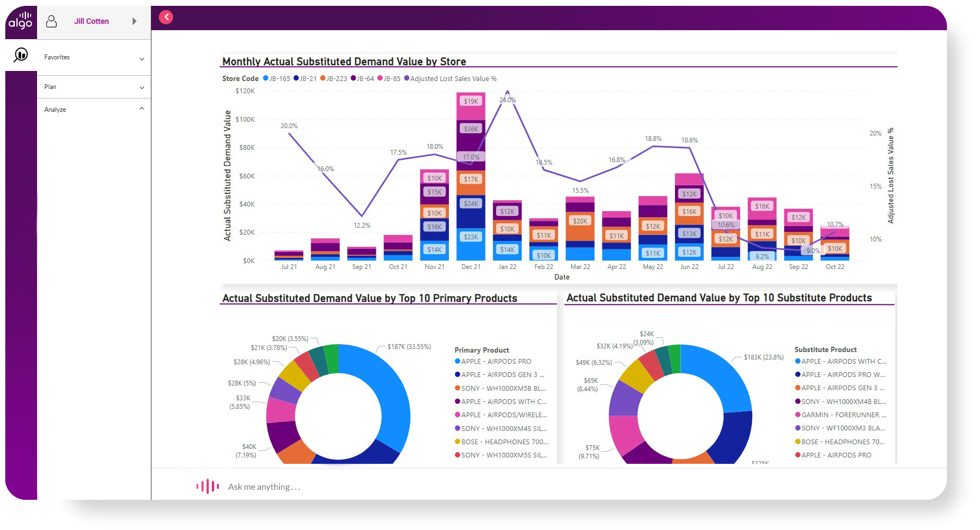
Task: Click the $65K (8.44%) donut label
Action: coord(587,384)
